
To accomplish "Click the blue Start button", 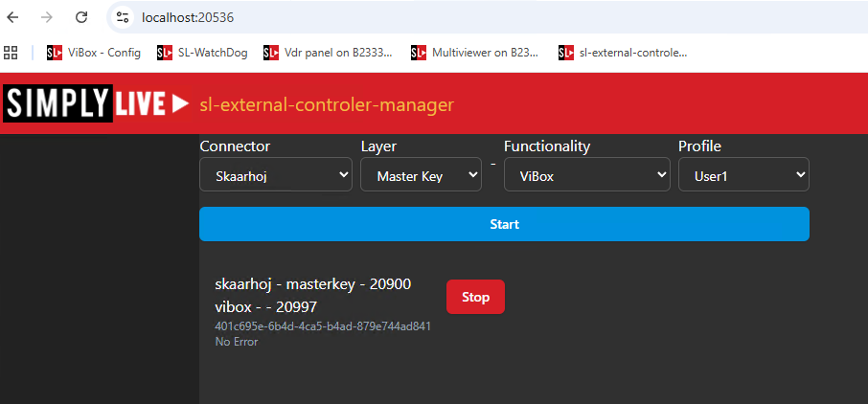I will 504,224.
